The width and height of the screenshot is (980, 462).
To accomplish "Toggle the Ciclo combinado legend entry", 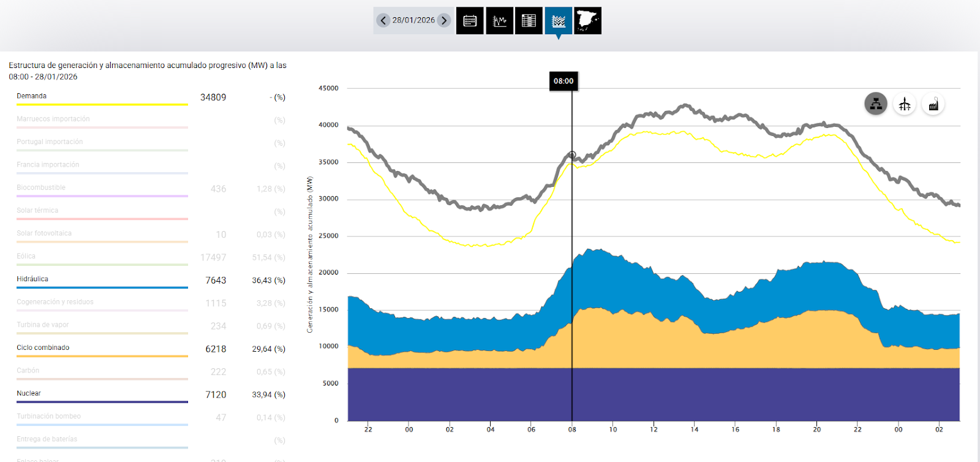I will [x=43, y=347].
